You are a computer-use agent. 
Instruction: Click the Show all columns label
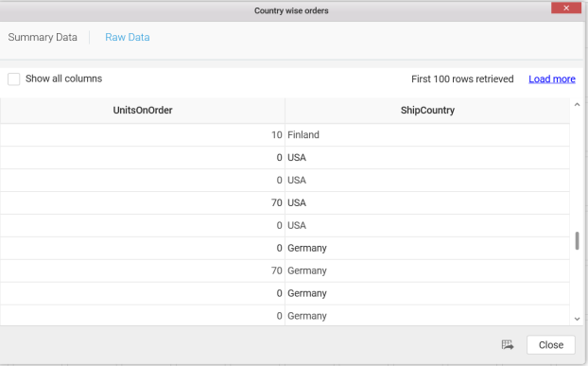point(63,78)
